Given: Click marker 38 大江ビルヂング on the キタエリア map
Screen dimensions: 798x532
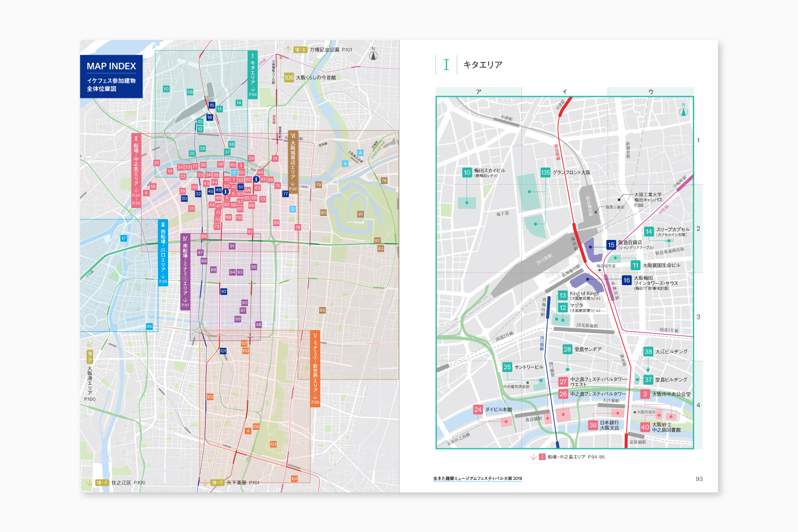Looking at the screenshot, I should click(648, 351).
